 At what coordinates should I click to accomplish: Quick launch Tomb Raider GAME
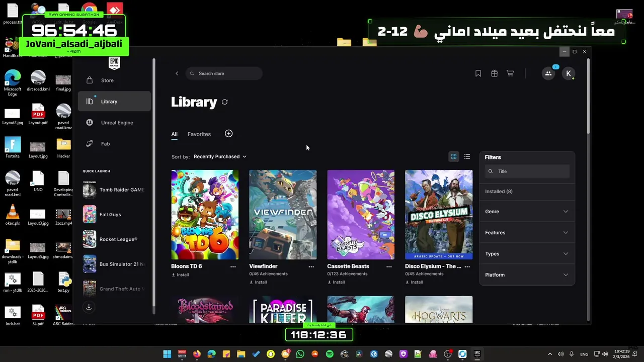point(114,190)
